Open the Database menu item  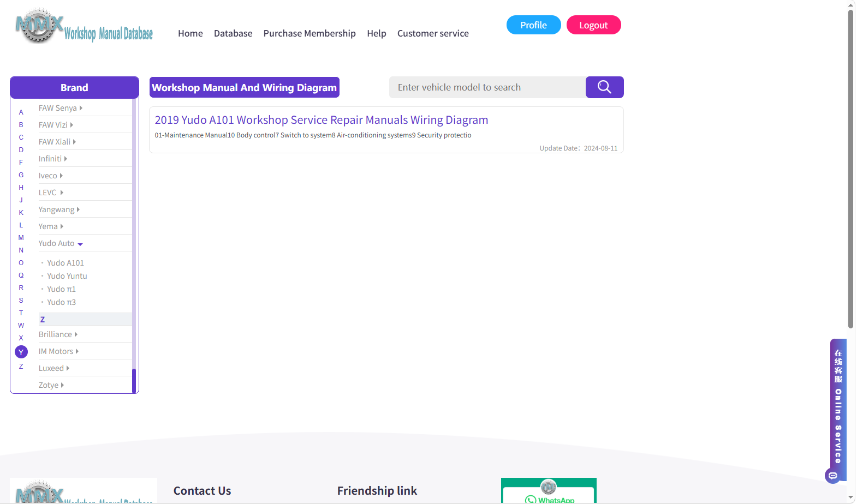click(x=233, y=33)
